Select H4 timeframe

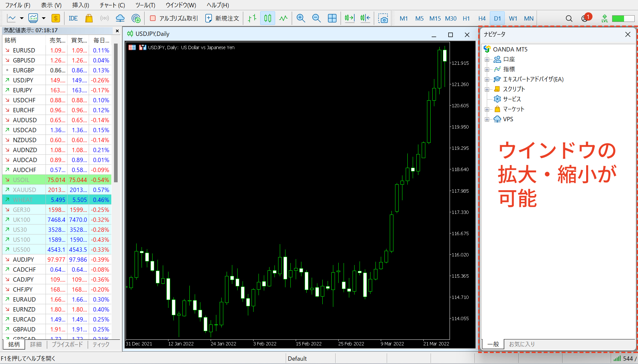[x=482, y=18]
